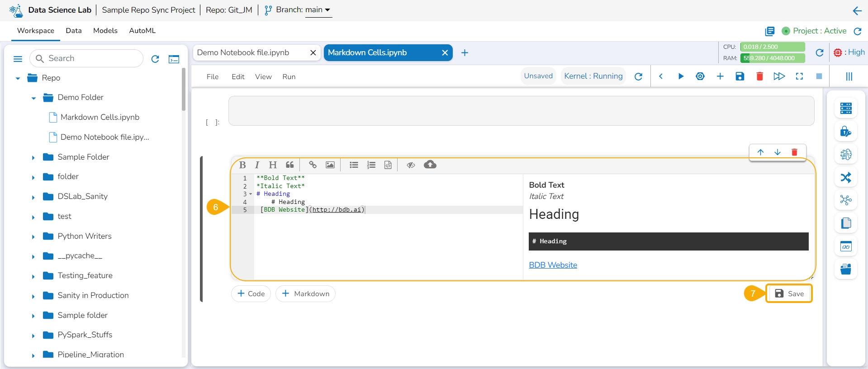Run the current cell with play icon

pos(681,76)
